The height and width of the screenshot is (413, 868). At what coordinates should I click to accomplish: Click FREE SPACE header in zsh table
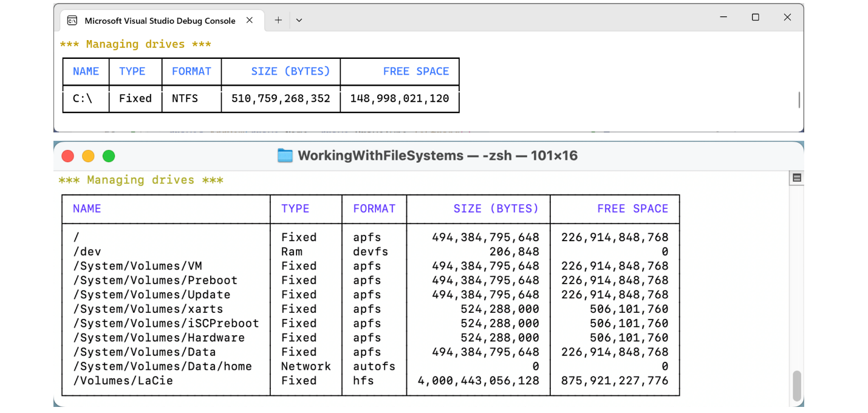633,208
